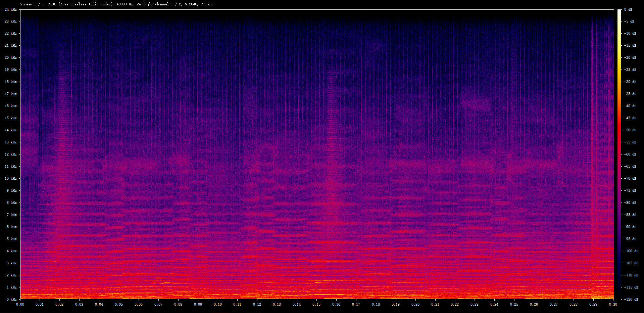Screen dimensions: 644x313
Task: Click the "-60 dB" scale label
Action: tap(630, 154)
